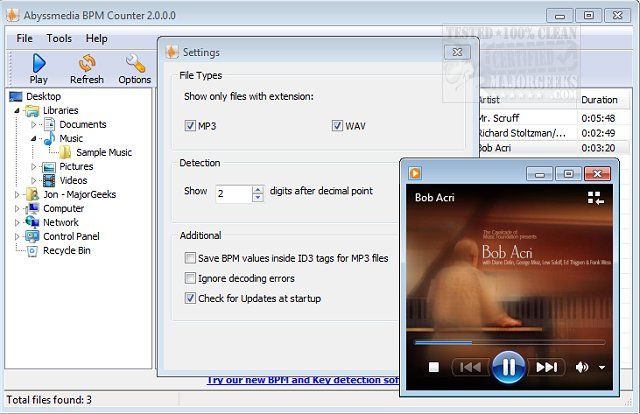Stop playback in the media player
The image size is (640, 414).
click(x=433, y=367)
